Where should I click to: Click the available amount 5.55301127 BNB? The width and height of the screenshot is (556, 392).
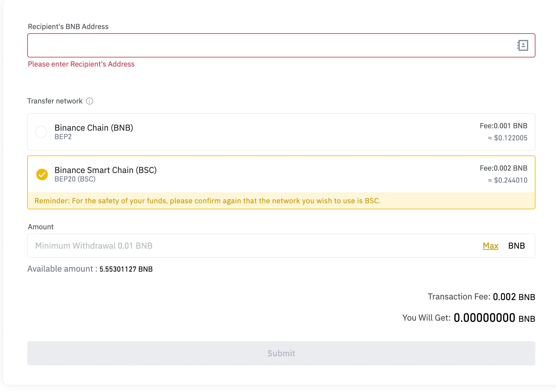[126, 269]
